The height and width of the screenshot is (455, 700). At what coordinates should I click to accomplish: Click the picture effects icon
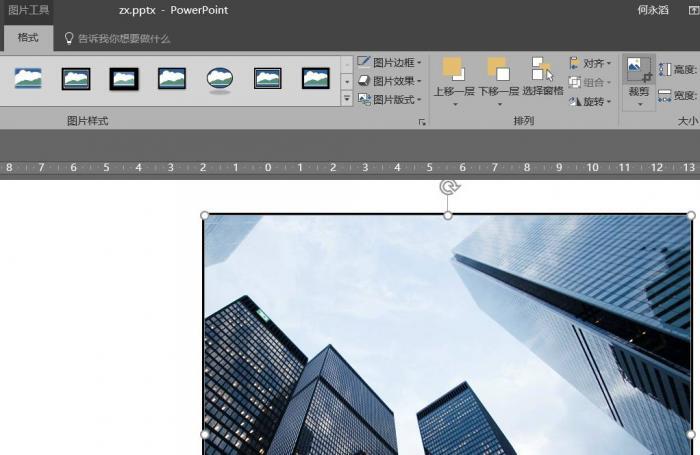[x=364, y=80]
